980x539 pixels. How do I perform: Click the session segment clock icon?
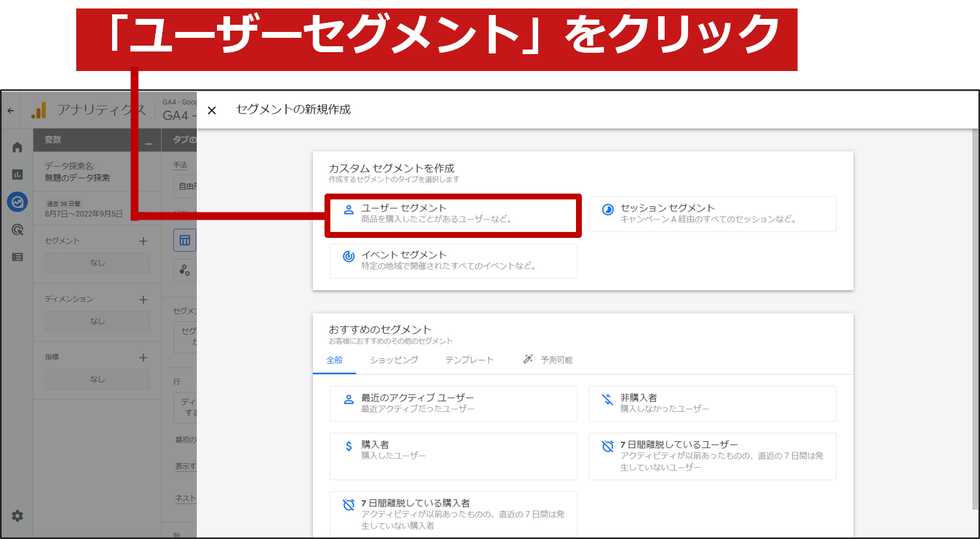click(x=607, y=209)
